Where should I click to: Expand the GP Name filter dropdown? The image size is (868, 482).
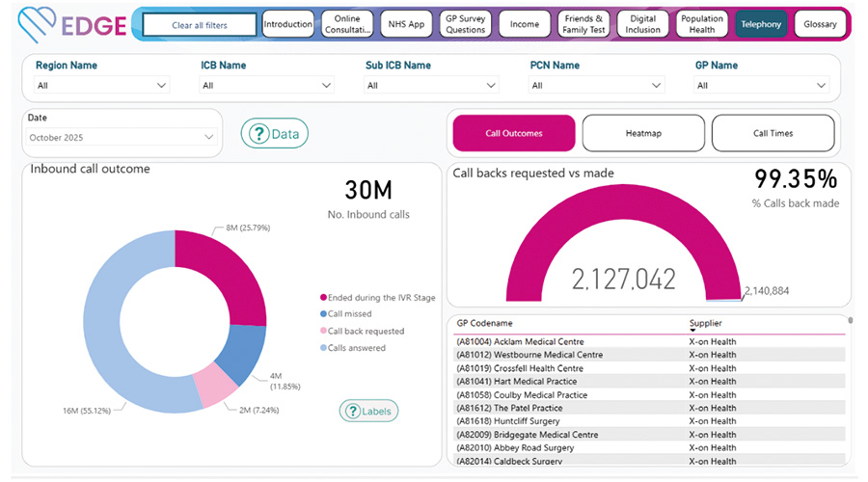click(x=821, y=85)
